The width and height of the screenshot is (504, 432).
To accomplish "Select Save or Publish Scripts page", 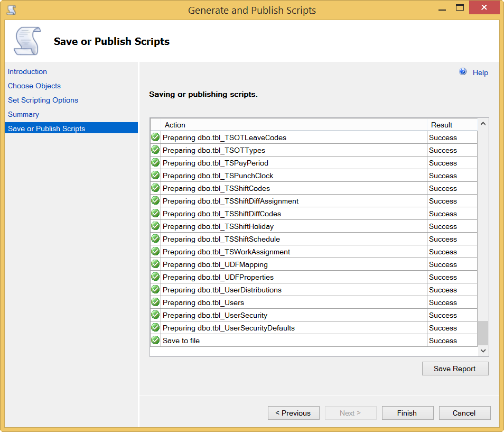I will [x=71, y=128].
